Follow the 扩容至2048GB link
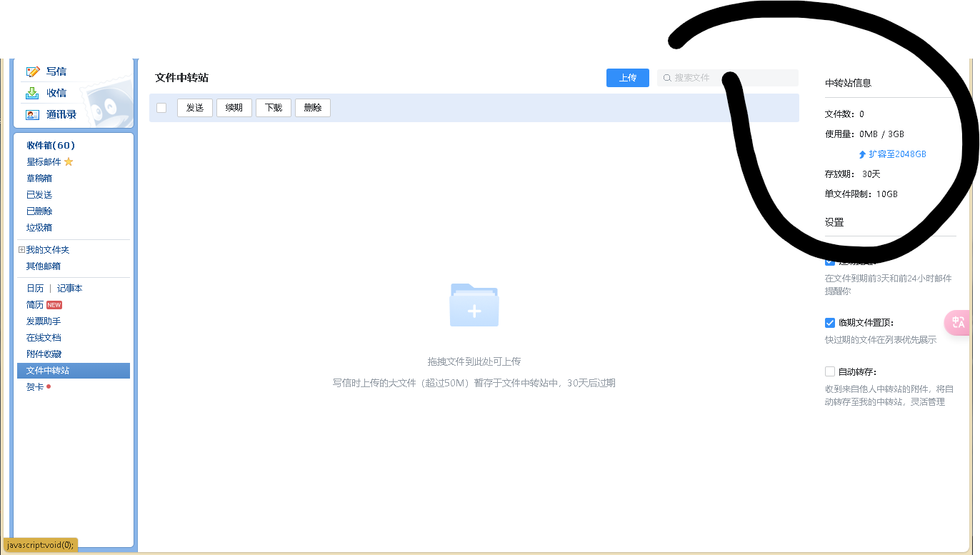The height and width of the screenshot is (555, 980). click(897, 154)
